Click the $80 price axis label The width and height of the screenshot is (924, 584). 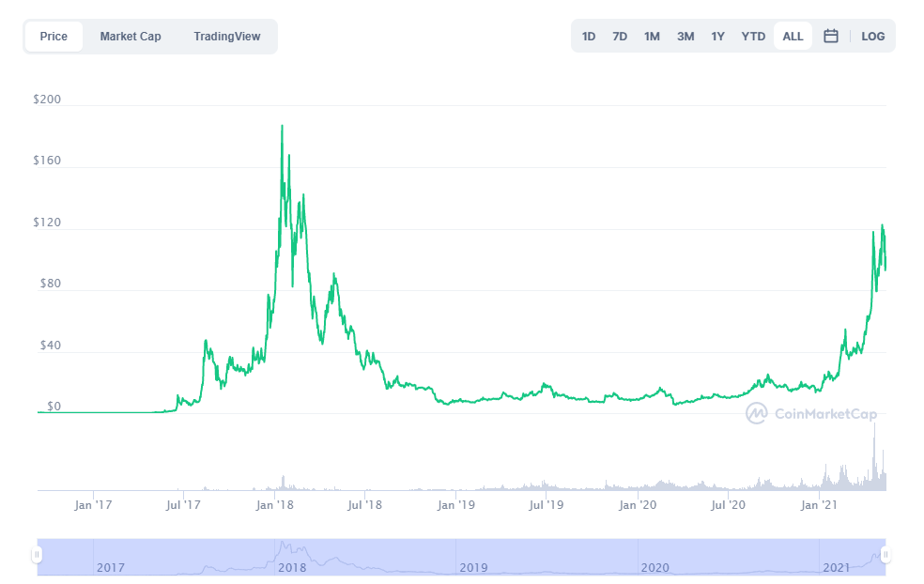[x=50, y=284]
